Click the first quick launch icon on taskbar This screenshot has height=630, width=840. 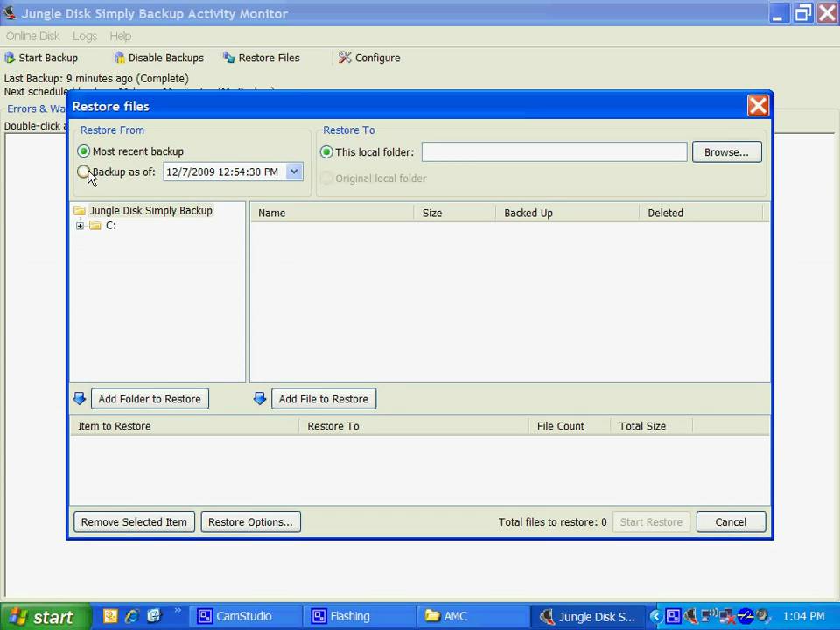(110, 616)
